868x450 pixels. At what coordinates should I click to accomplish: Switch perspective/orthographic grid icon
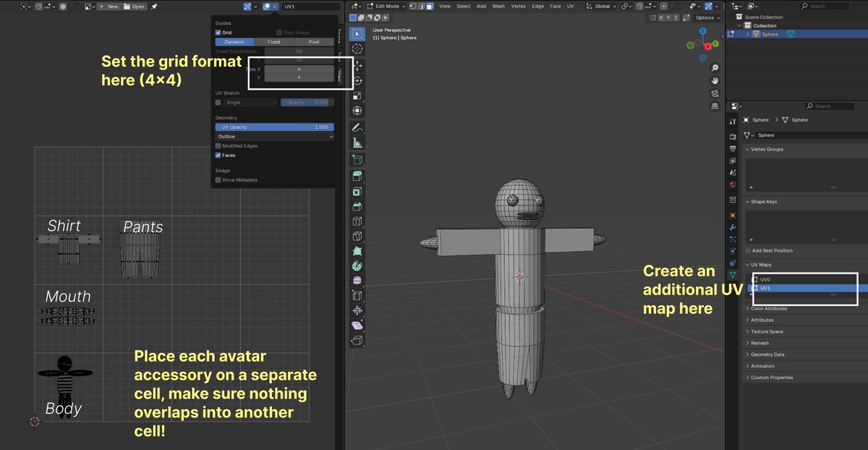click(715, 106)
